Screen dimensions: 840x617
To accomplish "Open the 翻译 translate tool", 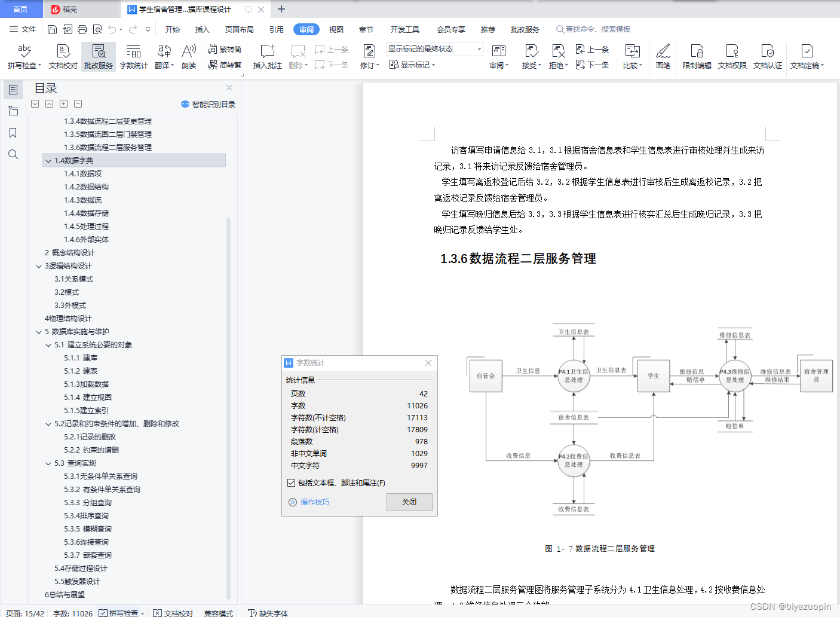I will (164, 56).
